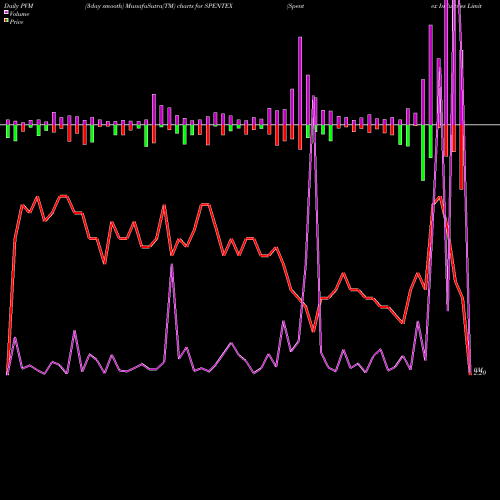
Task: Click the 'Daily PVM' title text
Action: point(19,6)
